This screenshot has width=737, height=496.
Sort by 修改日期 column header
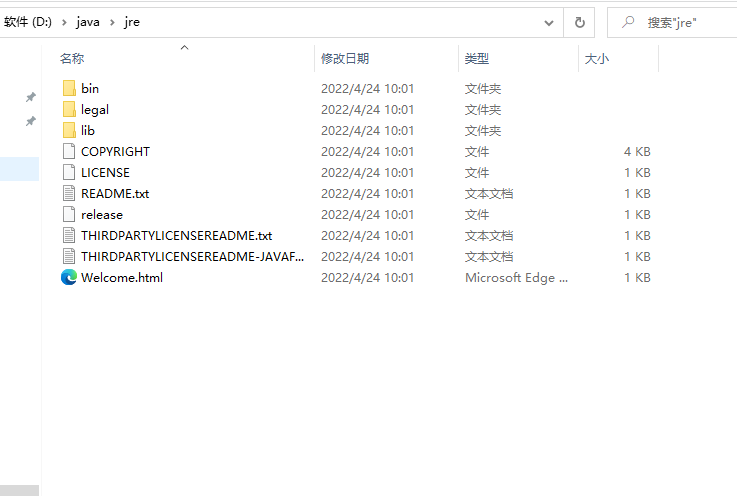pyautogui.click(x=345, y=59)
